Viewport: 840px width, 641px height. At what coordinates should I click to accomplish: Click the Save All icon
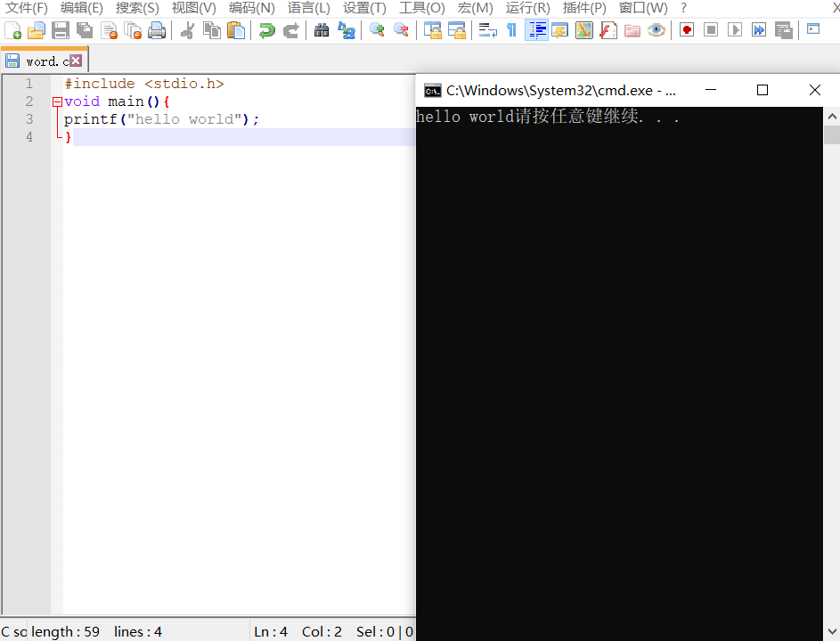[85, 30]
